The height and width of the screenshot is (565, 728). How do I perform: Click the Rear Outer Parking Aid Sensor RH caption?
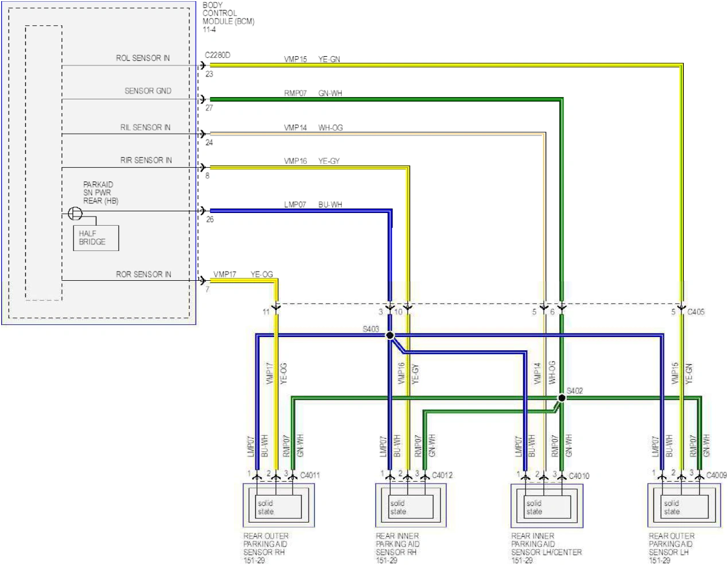point(266,548)
